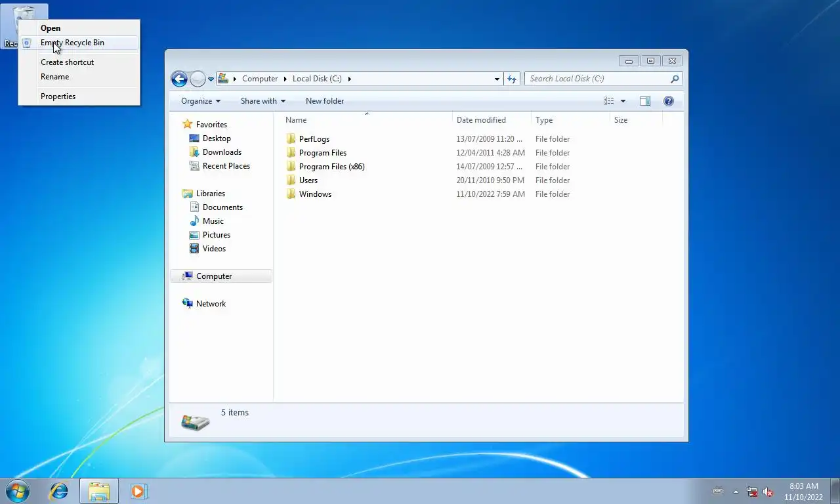The height and width of the screenshot is (504, 840).
Task: Click the New folder button
Action: 325,101
